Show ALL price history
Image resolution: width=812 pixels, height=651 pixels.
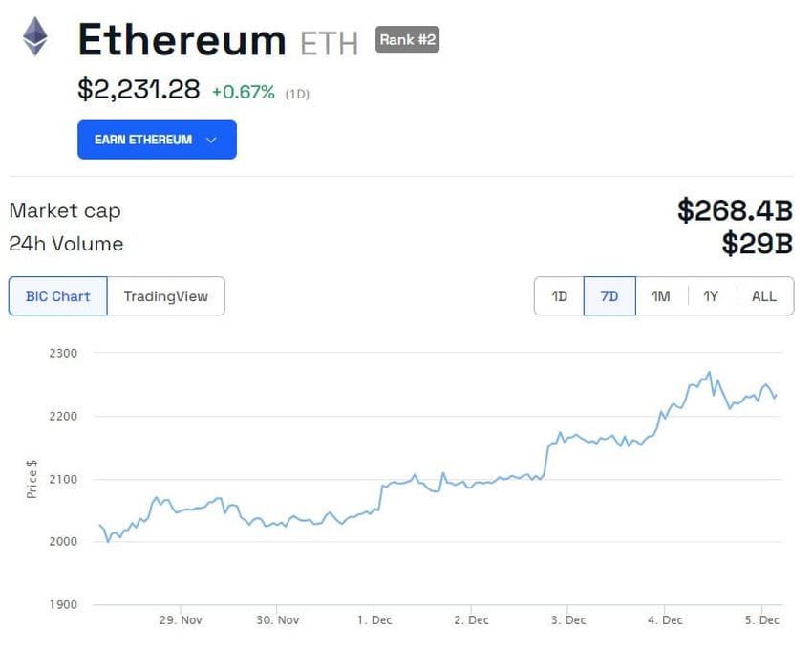763,296
